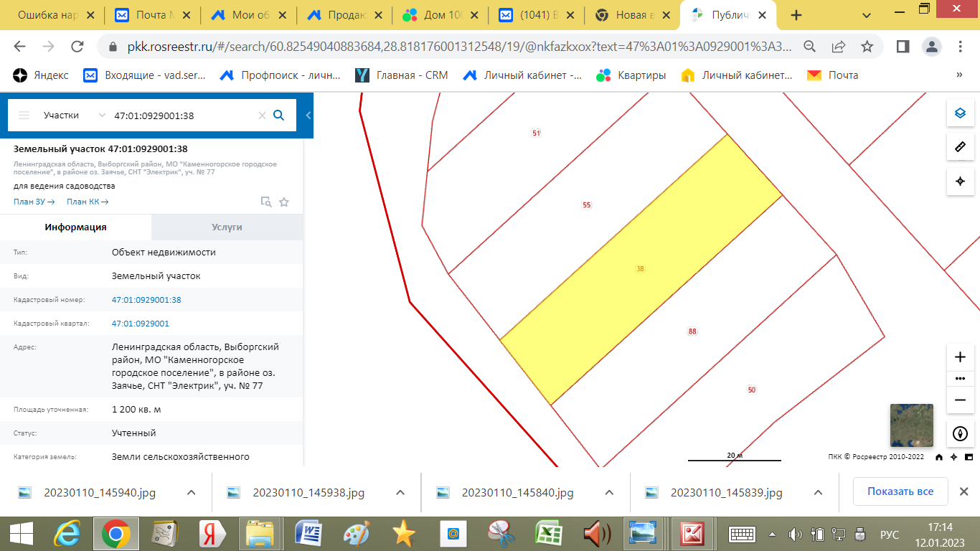Click the tiny crosshair icon beside copyright

[953, 457]
